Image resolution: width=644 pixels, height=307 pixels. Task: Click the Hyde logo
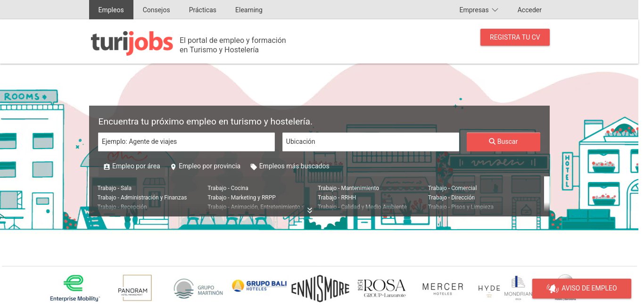(x=489, y=290)
